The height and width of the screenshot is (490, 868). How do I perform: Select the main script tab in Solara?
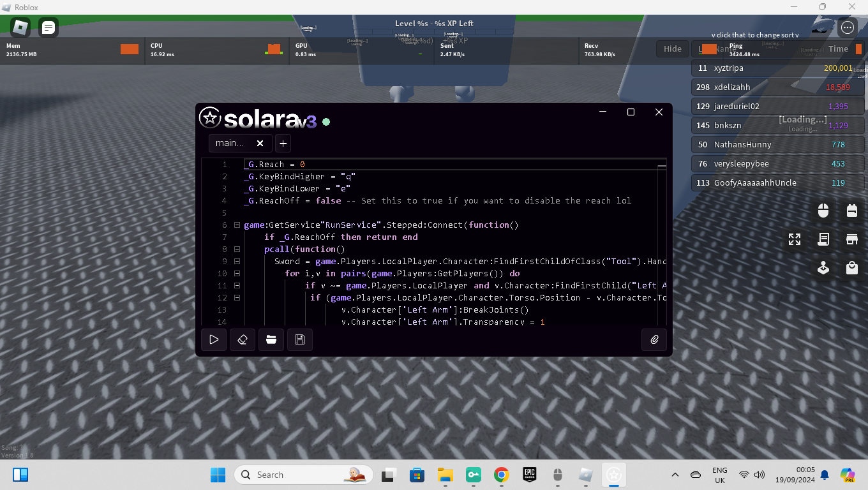click(x=240, y=144)
